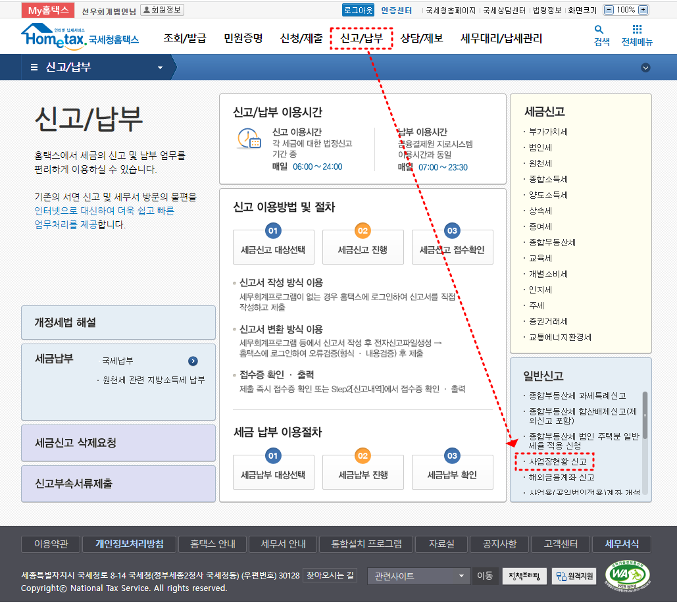Open 원천세 관련 지방소득세 납부 link
The image size is (677, 616).
pyautogui.click(x=154, y=380)
